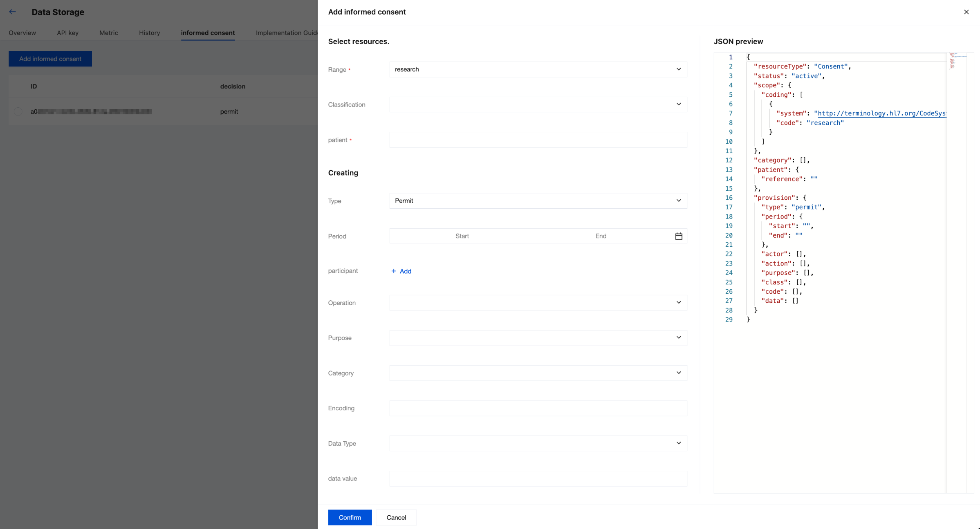The image size is (980, 529).
Task: Click the "provision" key in JSON preview
Action: click(x=774, y=198)
